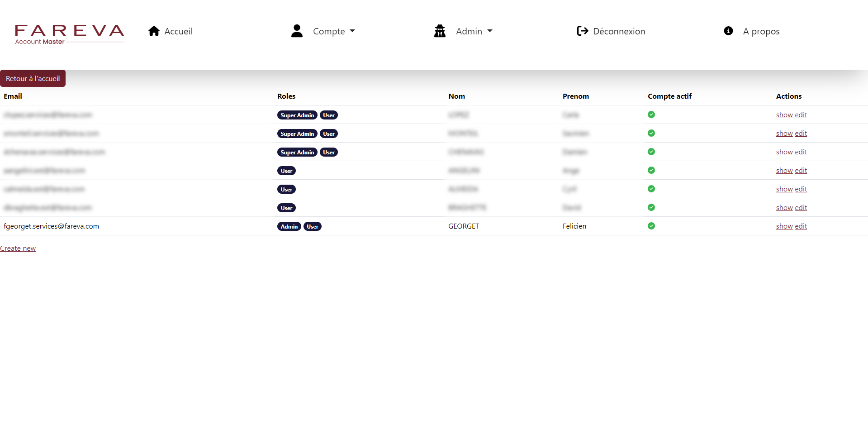
Task: Open the A propos page
Action: (x=761, y=31)
